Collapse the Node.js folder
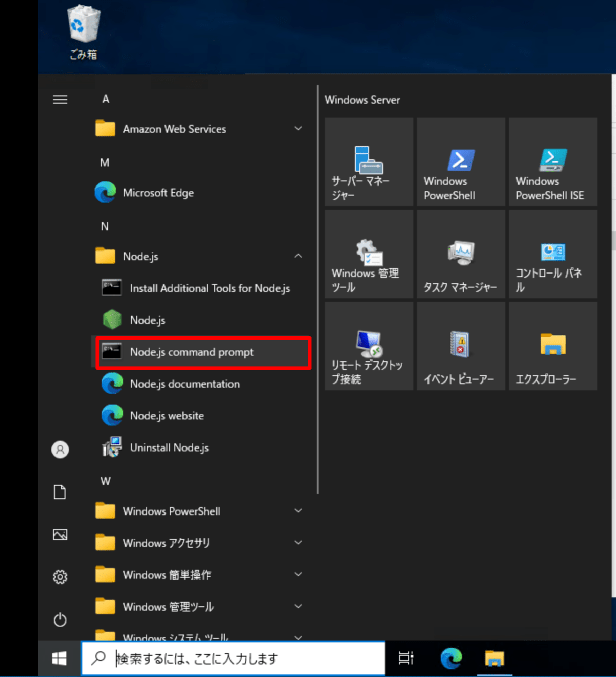The height and width of the screenshot is (677, 616). point(201,256)
